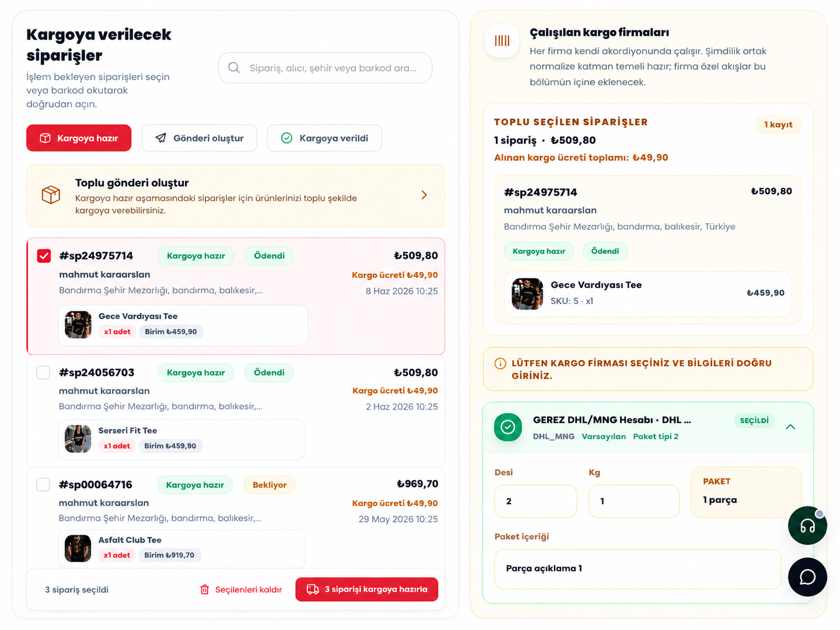Click the SEÇİLDİ status label

coord(754,421)
